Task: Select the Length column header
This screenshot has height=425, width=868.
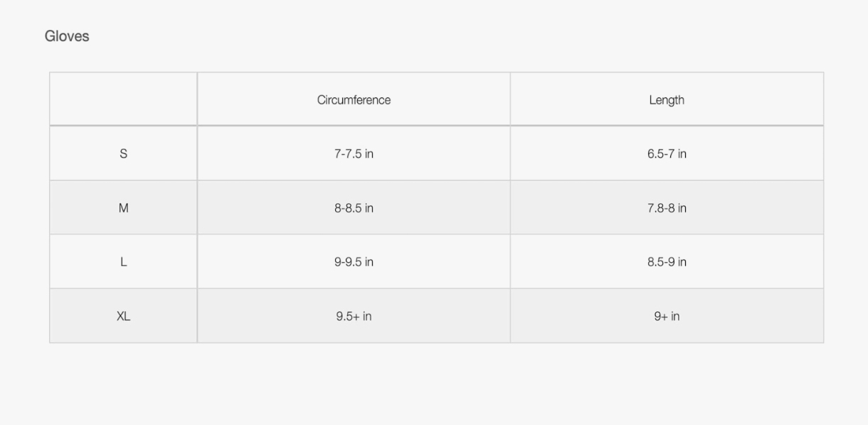Action: point(667,100)
